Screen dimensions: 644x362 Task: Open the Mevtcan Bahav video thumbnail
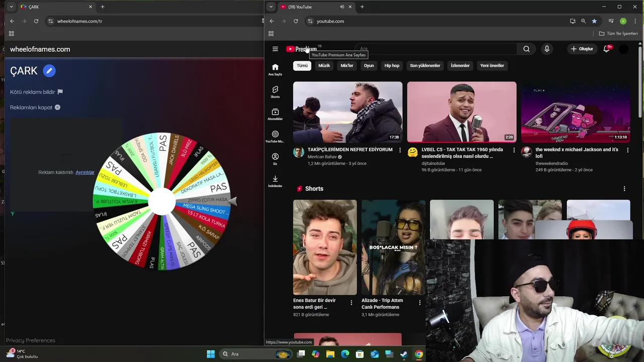click(x=348, y=112)
